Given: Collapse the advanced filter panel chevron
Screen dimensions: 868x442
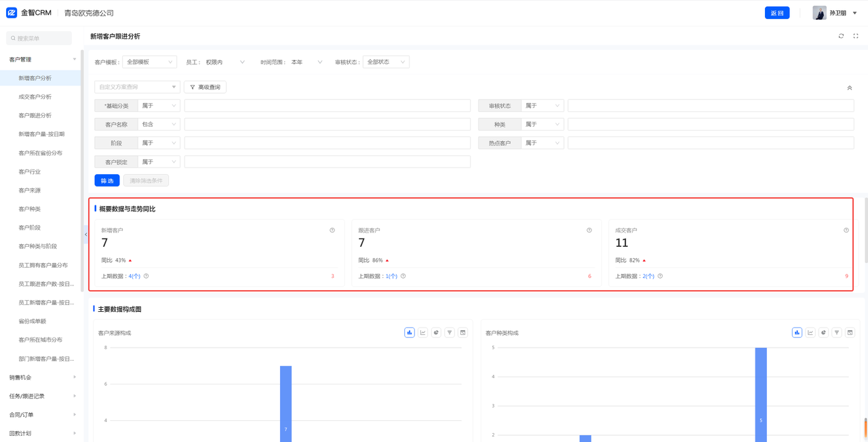Looking at the screenshot, I should (850, 87).
